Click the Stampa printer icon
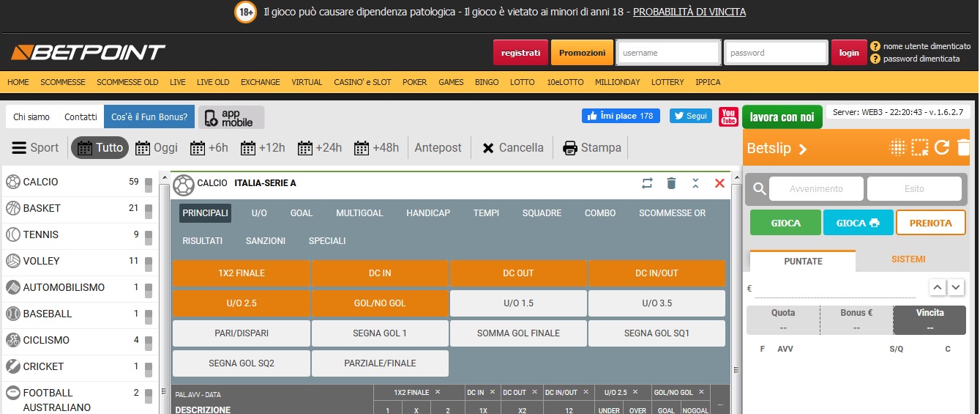The image size is (980, 414). pyautogui.click(x=570, y=148)
